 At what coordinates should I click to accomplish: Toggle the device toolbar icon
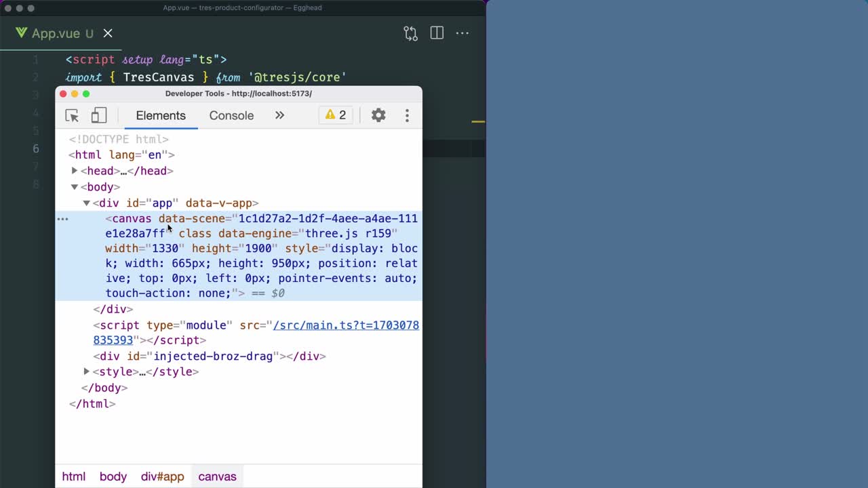(99, 115)
